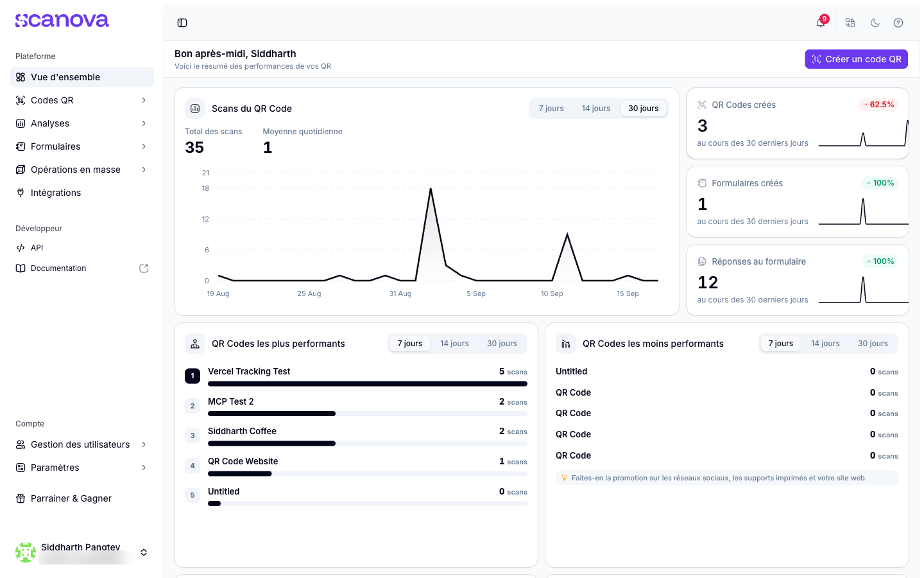This screenshot has width=924, height=578.
Task: Select 7 jours in Scans du QR Code
Action: pos(551,109)
